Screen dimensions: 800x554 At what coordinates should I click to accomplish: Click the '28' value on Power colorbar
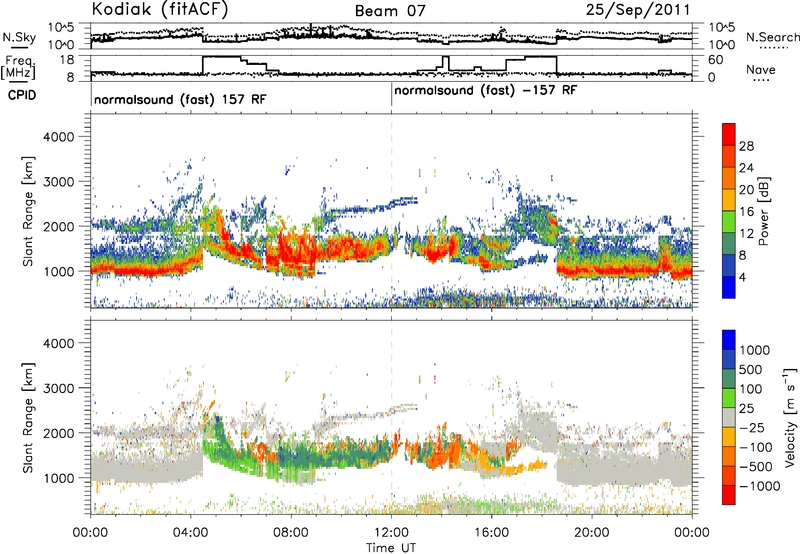pos(746,146)
